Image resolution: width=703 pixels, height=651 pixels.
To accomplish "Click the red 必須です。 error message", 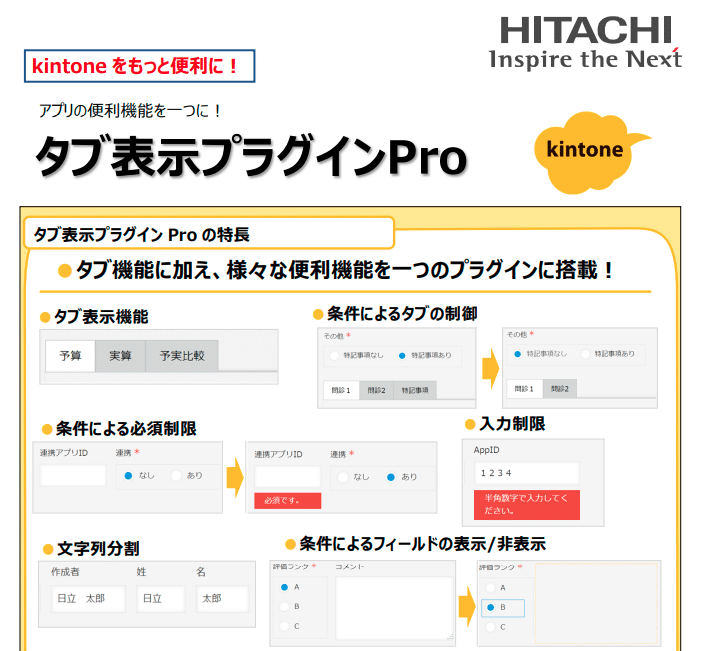I will (288, 501).
